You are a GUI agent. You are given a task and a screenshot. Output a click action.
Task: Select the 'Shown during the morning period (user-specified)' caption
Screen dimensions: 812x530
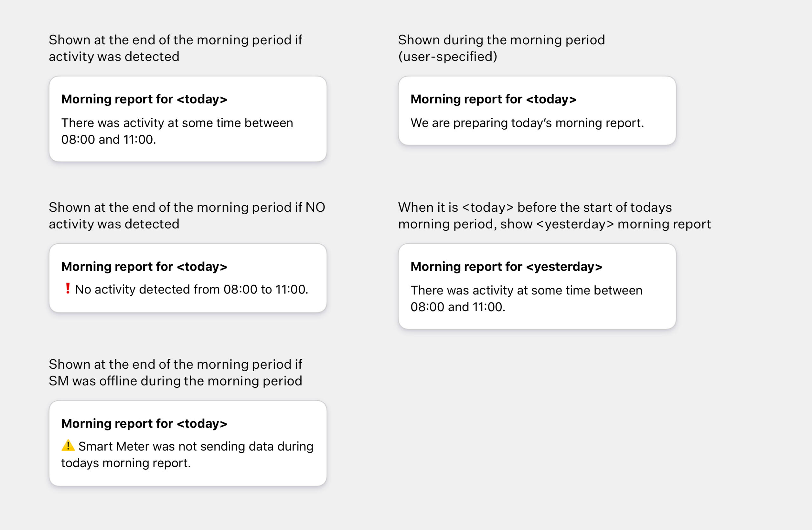pyautogui.click(x=501, y=48)
